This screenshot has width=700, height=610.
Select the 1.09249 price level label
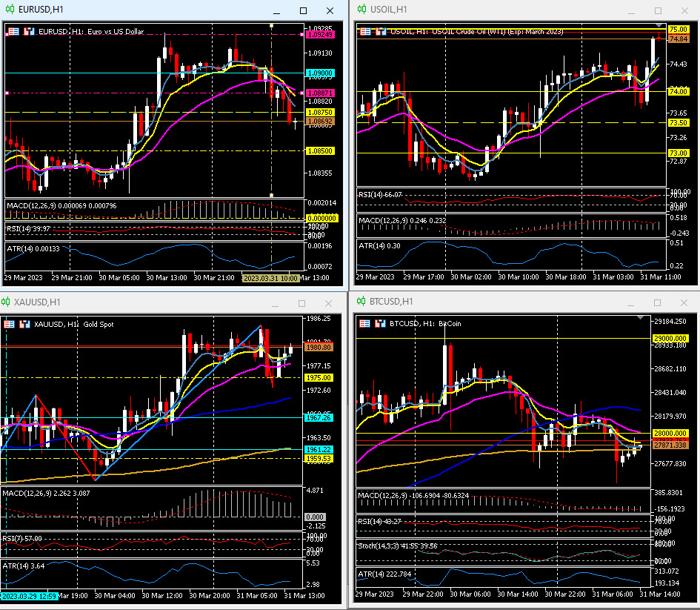point(320,34)
